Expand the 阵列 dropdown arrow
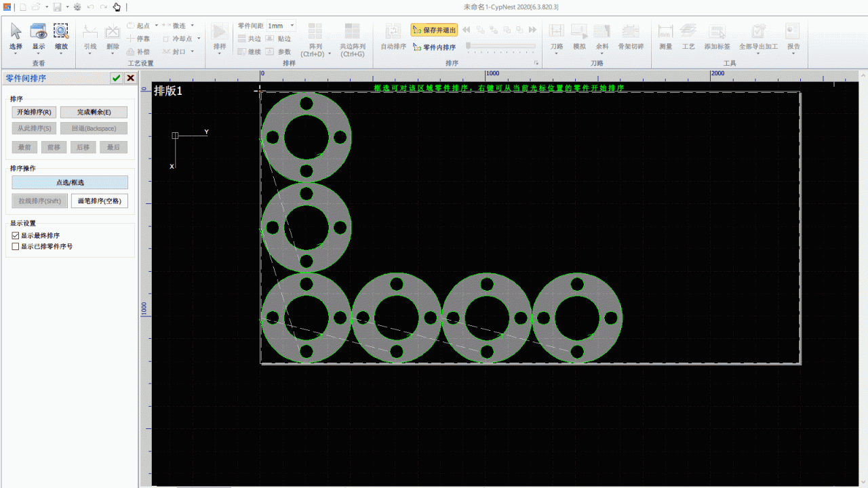 click(x=330, y=54)
